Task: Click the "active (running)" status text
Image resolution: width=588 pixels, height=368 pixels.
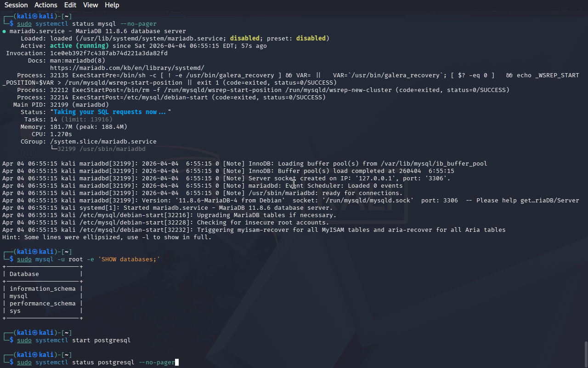Action: pos(79,46)
